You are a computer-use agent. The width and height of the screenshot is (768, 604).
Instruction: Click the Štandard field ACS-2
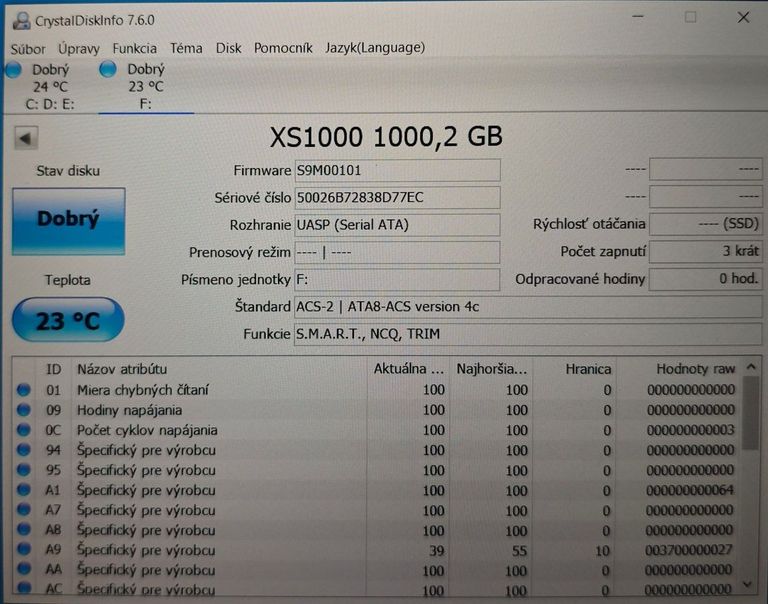(528, 307)
